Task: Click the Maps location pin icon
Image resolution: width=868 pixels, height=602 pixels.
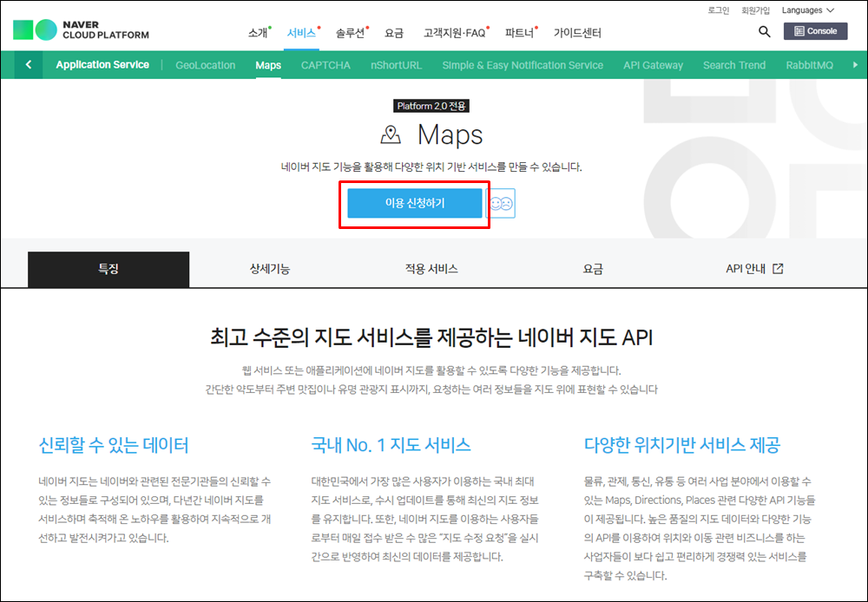Action: pyautogui.click(x=391, y=134)
